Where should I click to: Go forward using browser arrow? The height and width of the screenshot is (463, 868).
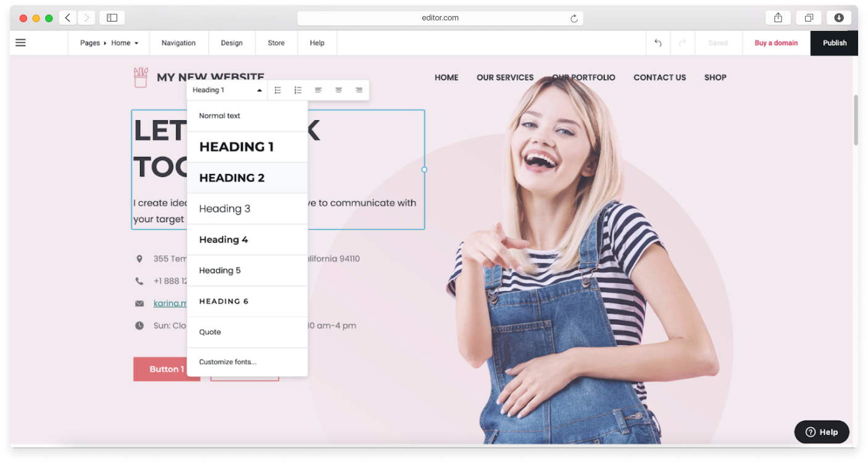[86, 18]
